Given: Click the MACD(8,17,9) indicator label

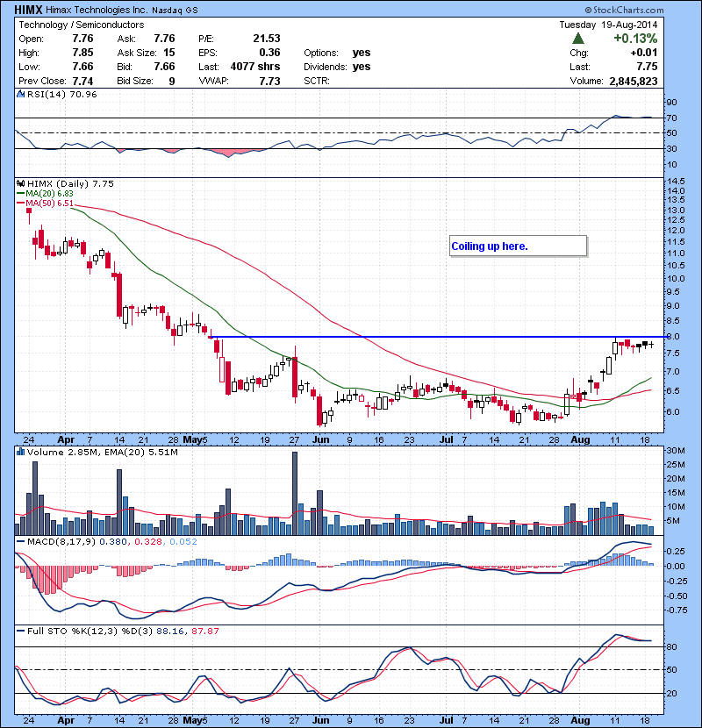Looking at the screenshot, I should 61,542.
